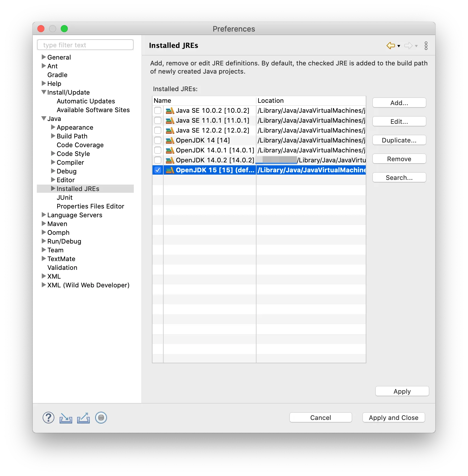The width and height of the screenshot is (468, 476).
Task: Collapse the Java tree node
Action: (44, 118)
